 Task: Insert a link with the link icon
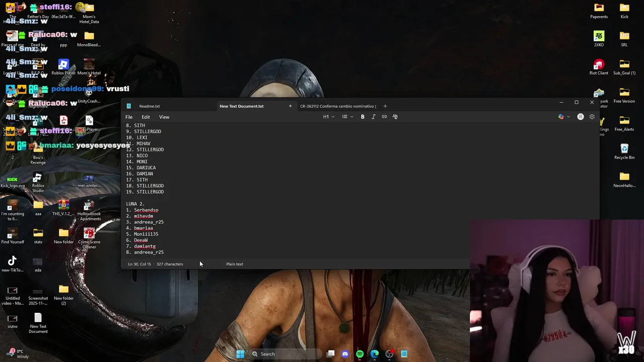click(384, 117)
